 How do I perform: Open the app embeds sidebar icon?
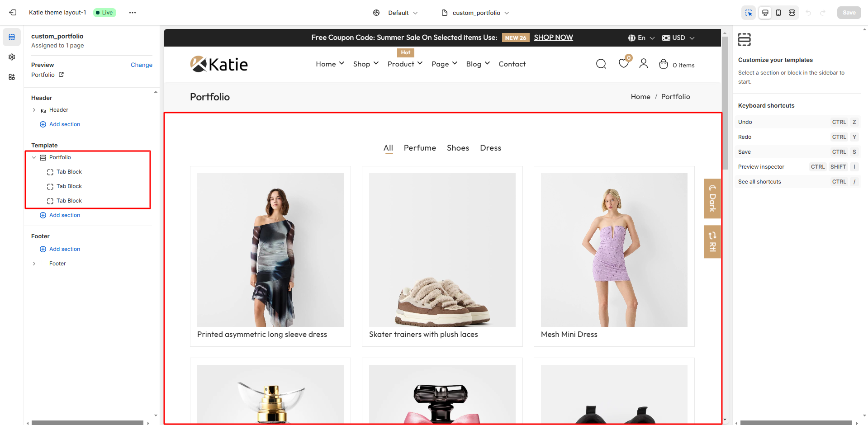click(x=12, y=77)
